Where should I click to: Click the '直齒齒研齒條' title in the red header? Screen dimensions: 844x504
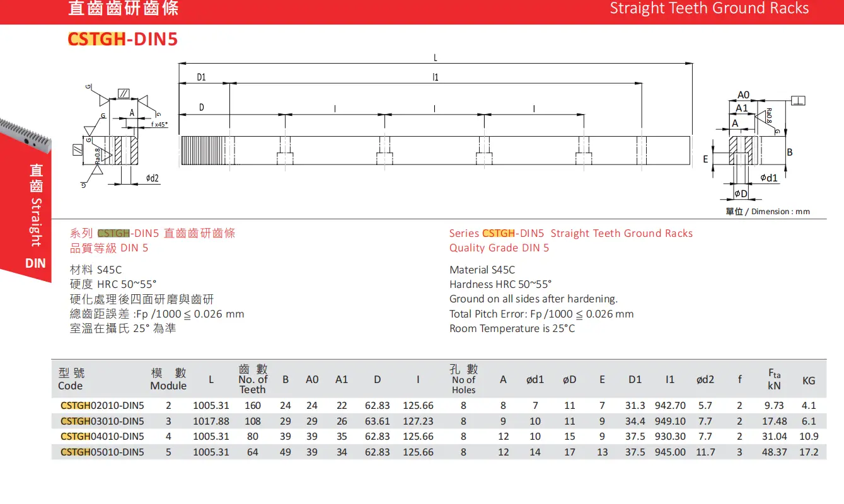pos(124,8)
